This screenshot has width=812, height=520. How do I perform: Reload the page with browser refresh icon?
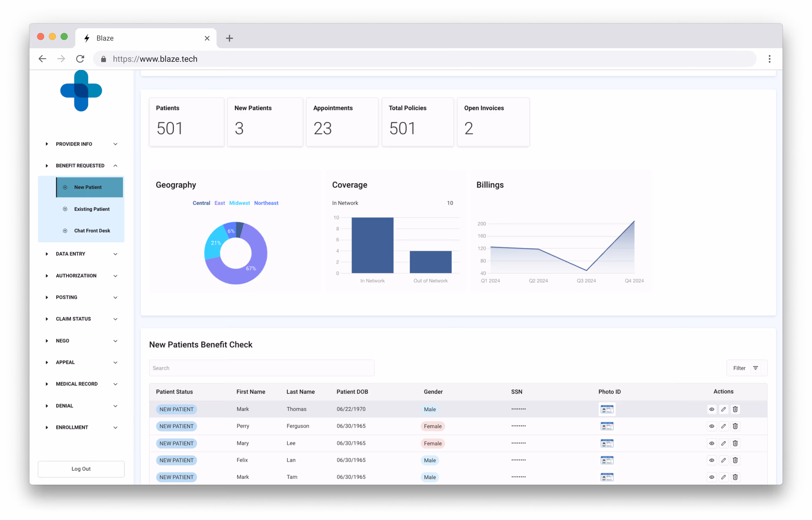80,59
